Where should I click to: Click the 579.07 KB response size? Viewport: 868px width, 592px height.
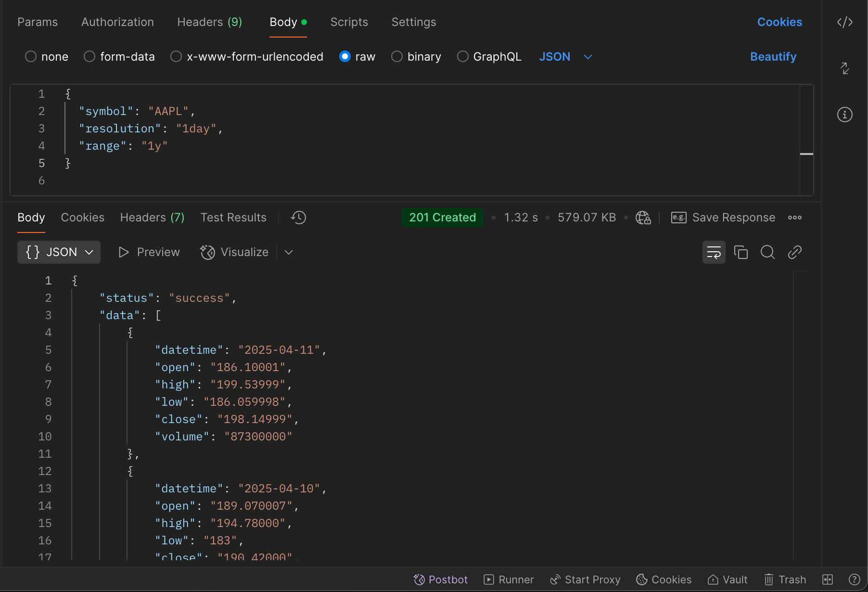tap(587, 218)
